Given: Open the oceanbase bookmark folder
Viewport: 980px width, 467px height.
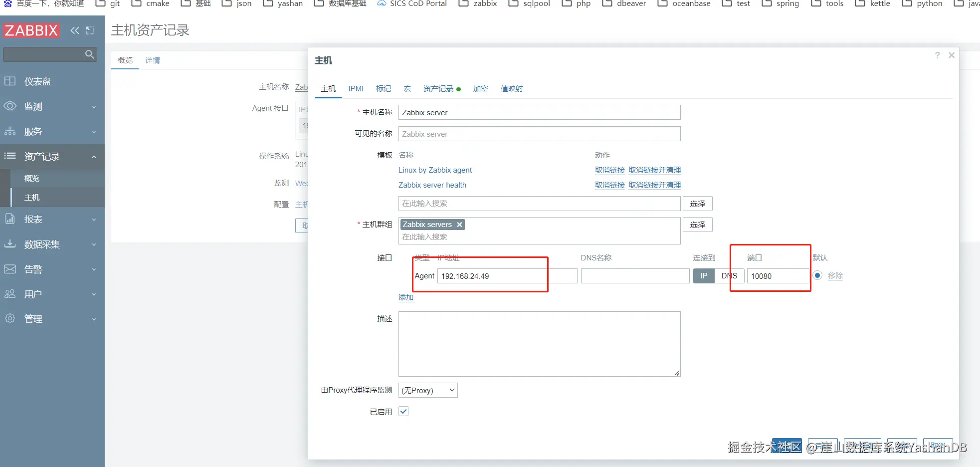Looking at the screenshot, I should [x=684, y=3].
